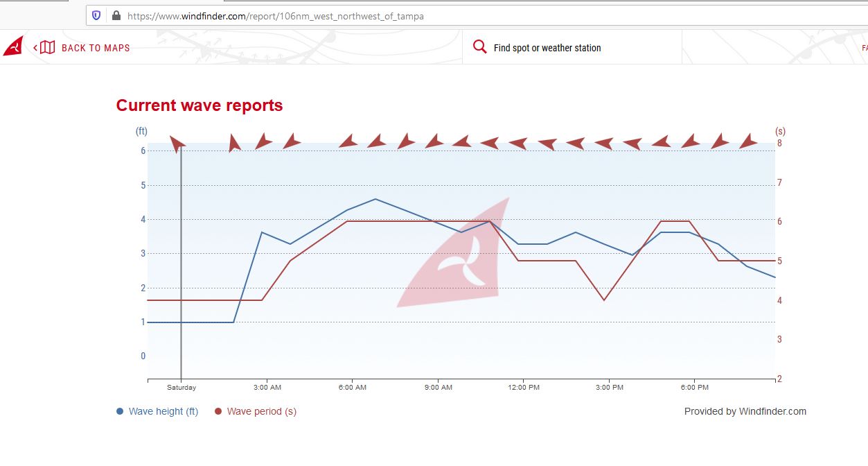Click the Current wave reports heading

(200, 105)
